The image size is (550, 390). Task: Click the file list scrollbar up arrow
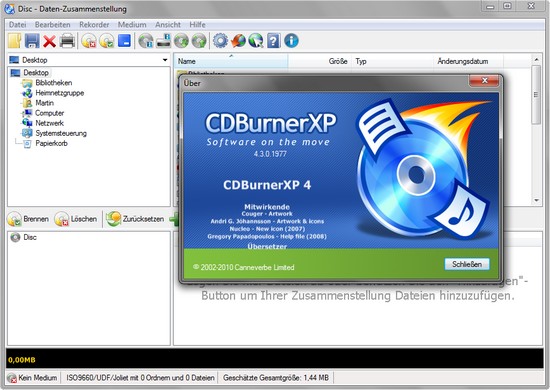536,60
